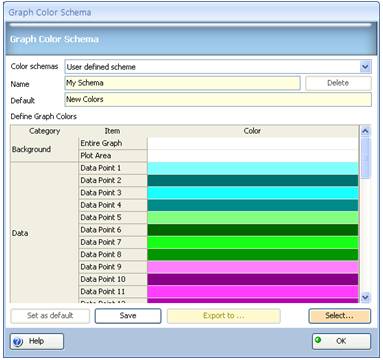Click the Data Point 9 item cell
Screen dimensions: 383x360
tap(113, 267)
